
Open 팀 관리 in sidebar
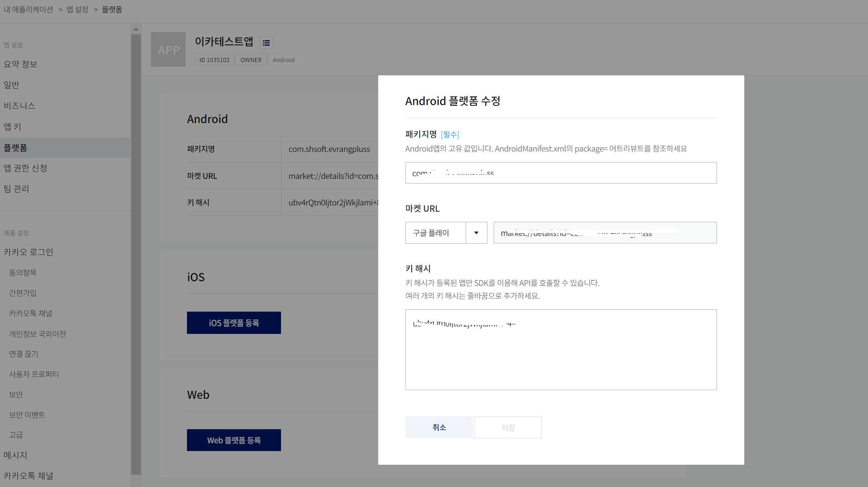(x=16, y=189)
